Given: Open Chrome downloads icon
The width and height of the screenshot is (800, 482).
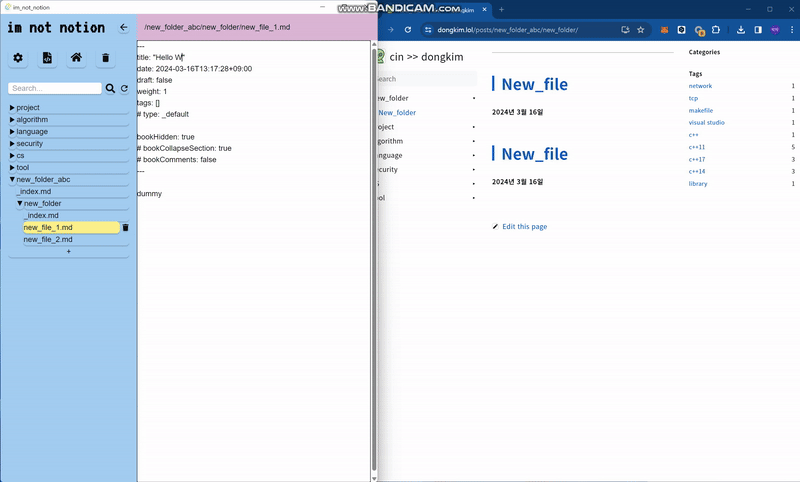Looking at the screenshot, I should (741, 30).
